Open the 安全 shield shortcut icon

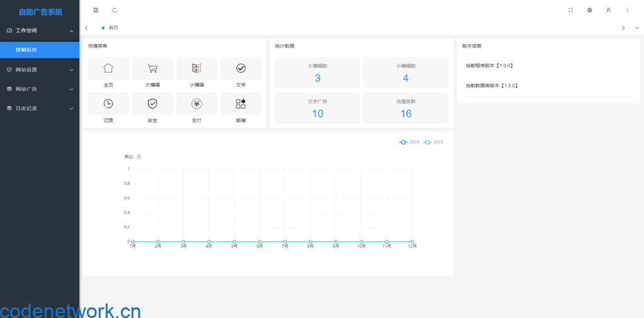tap(152, 104)
